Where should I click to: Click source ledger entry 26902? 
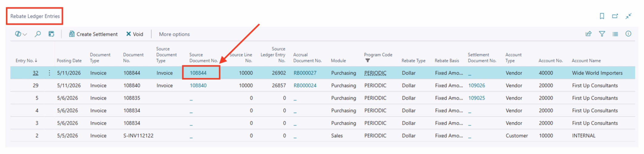click(x=279, y=73)
